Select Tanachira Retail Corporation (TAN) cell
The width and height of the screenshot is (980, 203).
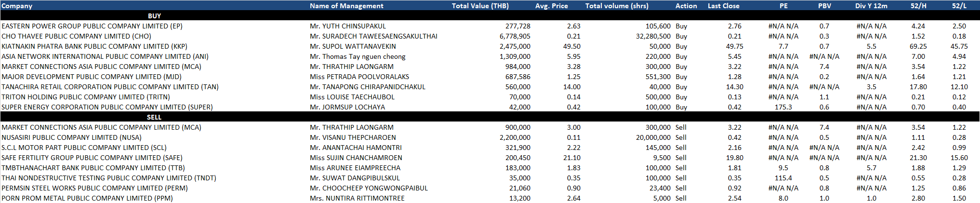point(110,87)
